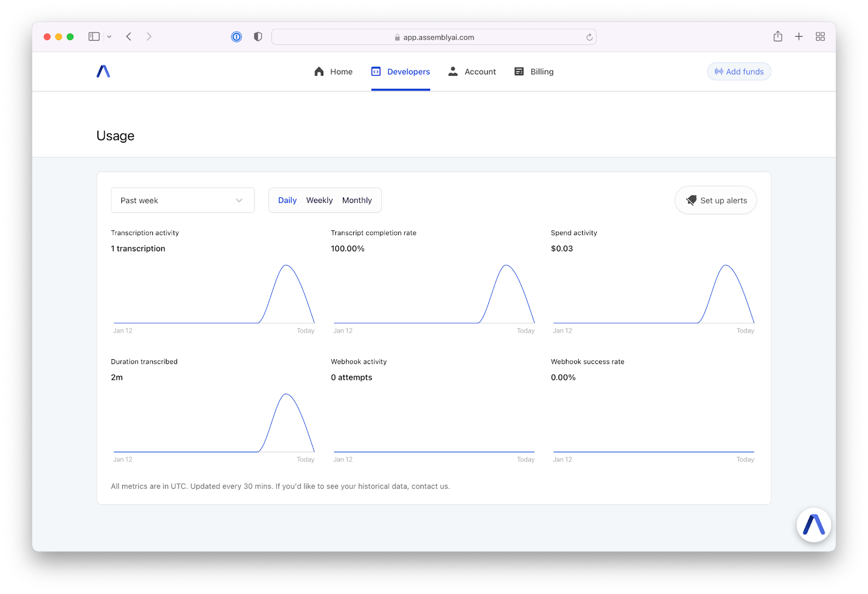
Task: Click the AssemblyAI logo in header
Action: coord(103,71)
